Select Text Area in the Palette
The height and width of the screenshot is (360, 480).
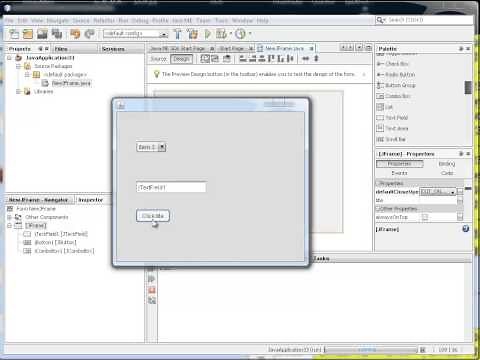(x=392, y=128)
